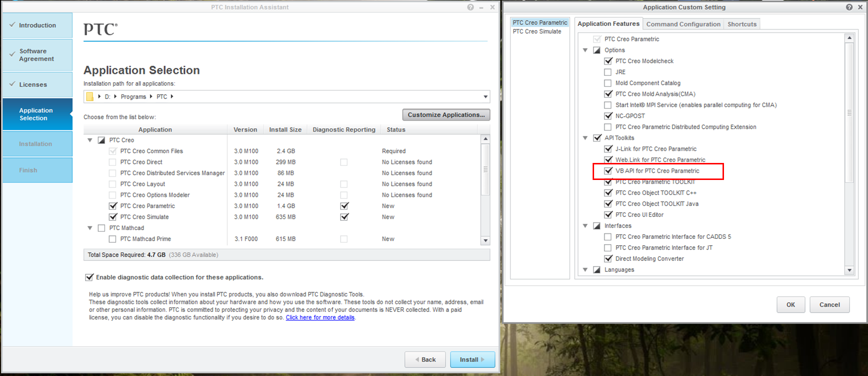This screenshot has height=376, width=868.
Task: Click Programs in installation path breadcrumb
Action: tap(133, 97)
